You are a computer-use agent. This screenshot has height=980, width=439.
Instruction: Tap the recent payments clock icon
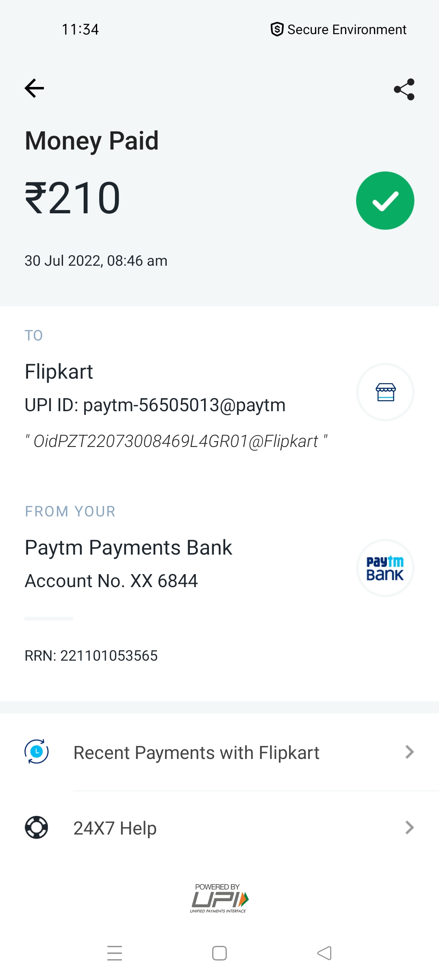(x=37, y=752)
